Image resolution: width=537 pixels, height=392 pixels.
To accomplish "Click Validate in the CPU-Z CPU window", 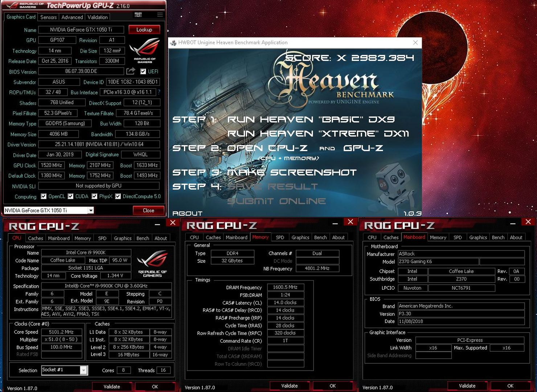I will 112,387.
